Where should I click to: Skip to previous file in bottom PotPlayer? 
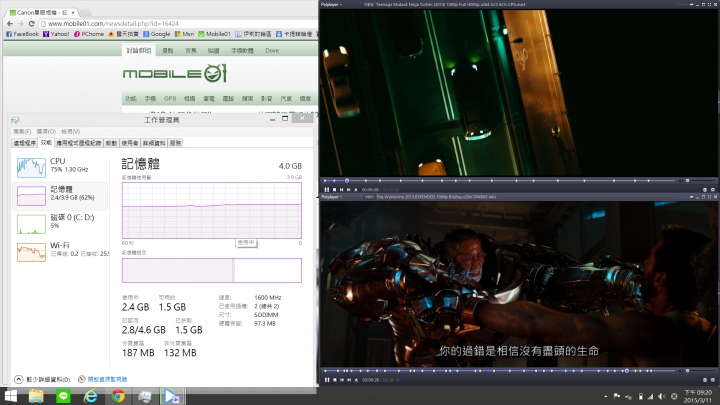[342, 380]
